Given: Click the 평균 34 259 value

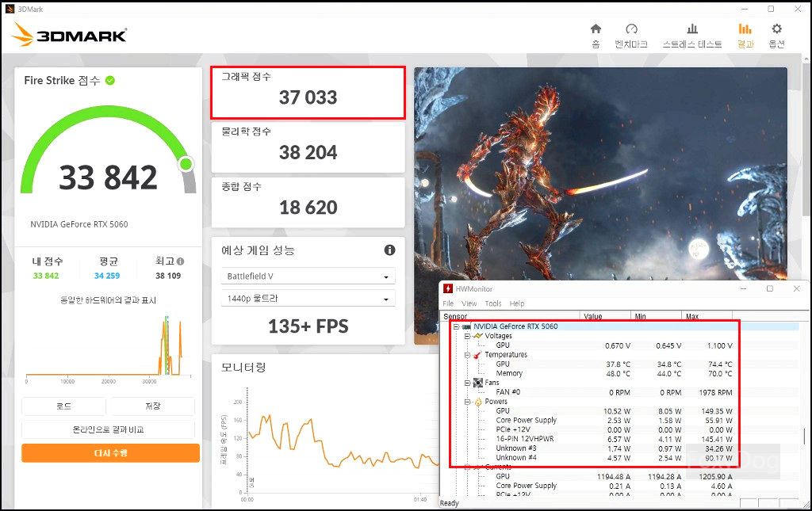Looking at the screenshot, I should coord(107,276).
